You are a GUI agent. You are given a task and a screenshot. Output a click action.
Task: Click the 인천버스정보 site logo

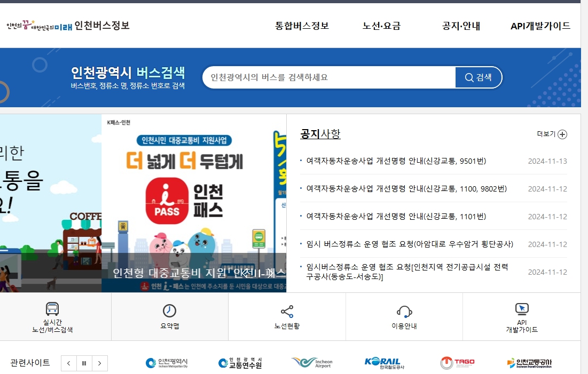click(68, 25)
